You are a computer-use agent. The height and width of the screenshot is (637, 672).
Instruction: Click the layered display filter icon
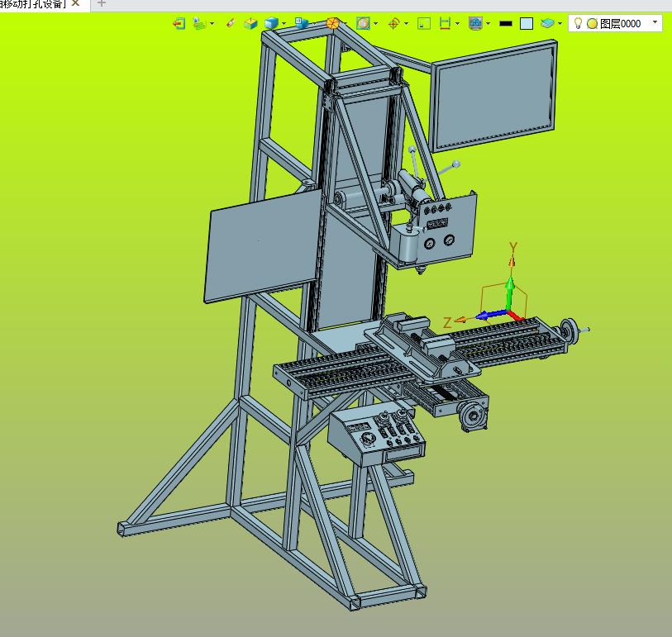pyautogui.click(x=199, y=23)
